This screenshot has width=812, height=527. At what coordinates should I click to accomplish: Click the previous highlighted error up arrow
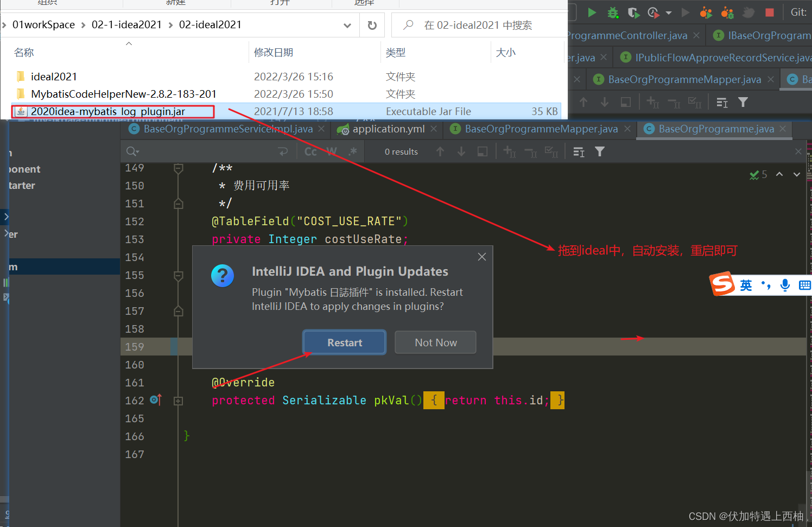click(x=779, y=174)
